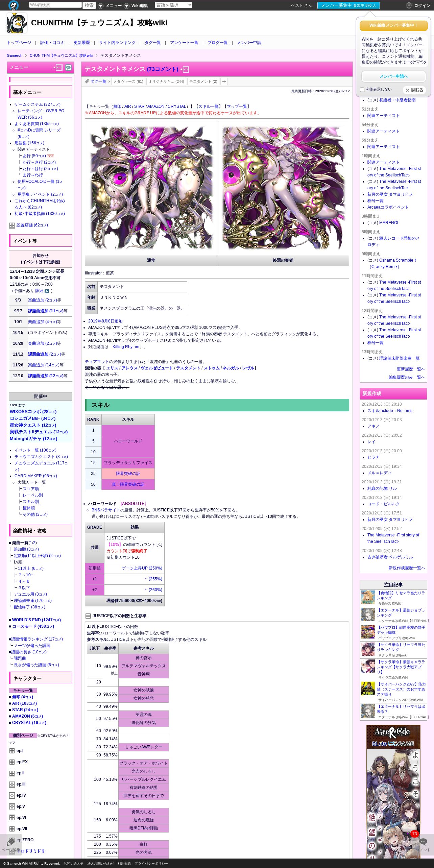Open the CARD MAKER menu link
The width and height of the screenshot is (434, 868).
[x=36, y=476]
